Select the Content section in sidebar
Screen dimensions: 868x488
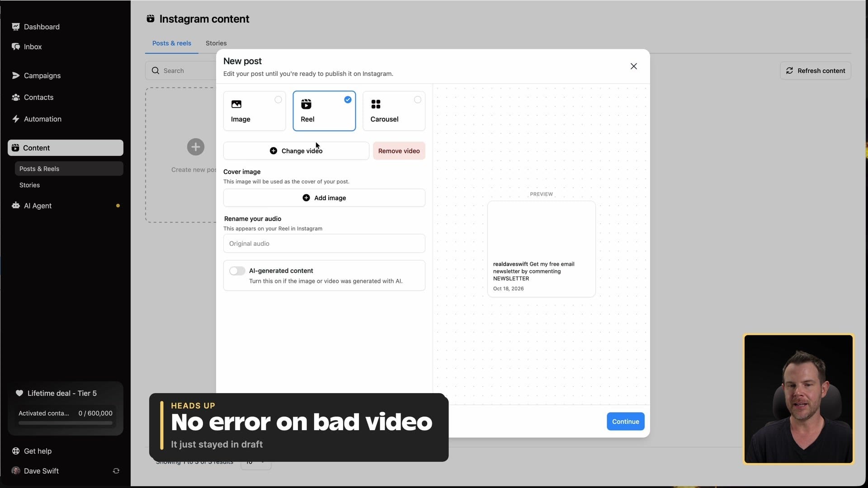(x=66, y=148)
